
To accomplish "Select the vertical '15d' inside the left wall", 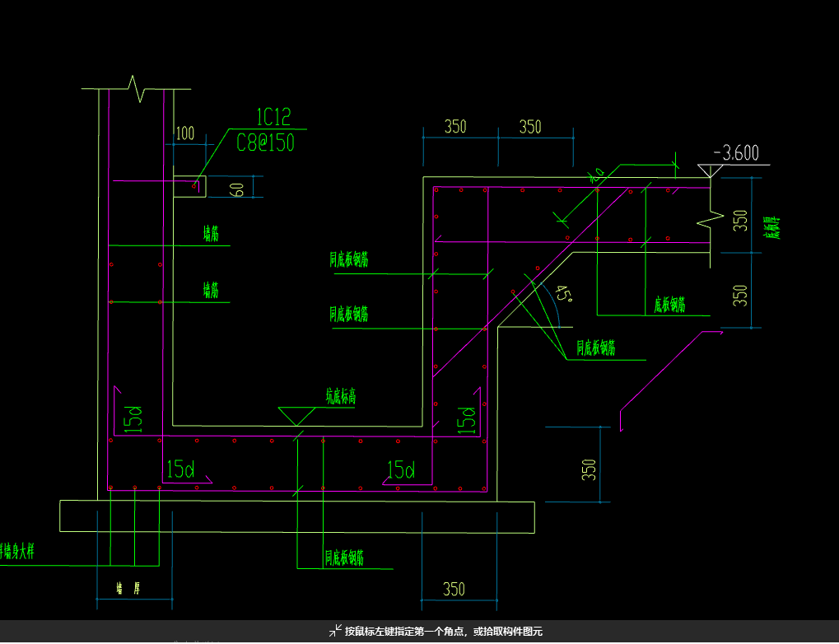I will pyautogui.click(x=133, y=418).
